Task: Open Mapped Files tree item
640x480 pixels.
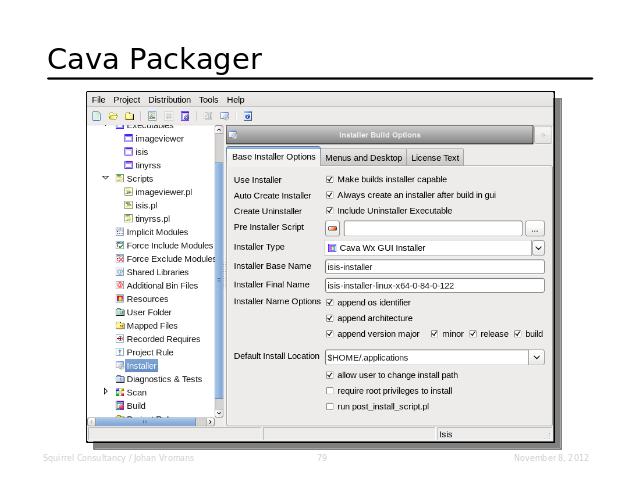Action: pyautogui.click(x=152, y=326)
